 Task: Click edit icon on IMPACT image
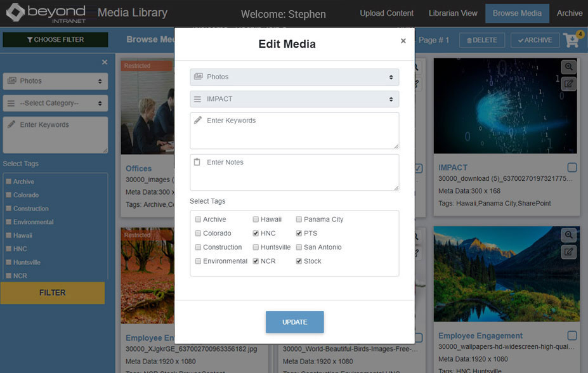(568, 83)
